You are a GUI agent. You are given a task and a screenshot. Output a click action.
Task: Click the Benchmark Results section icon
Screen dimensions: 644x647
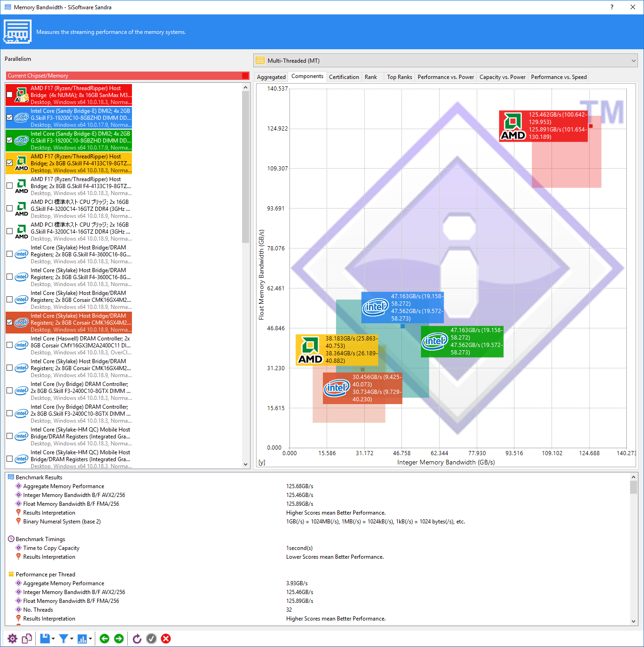coord(11,477)
